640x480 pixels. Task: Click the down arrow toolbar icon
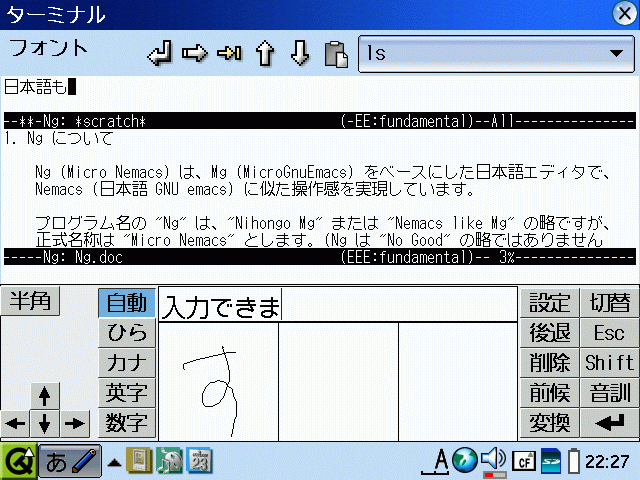click(300, 53)
